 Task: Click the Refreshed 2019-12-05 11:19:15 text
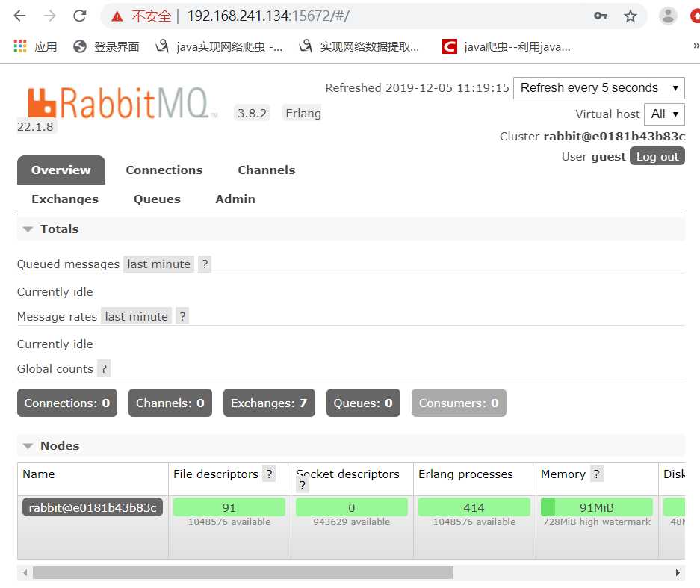(x=417, y=88)
